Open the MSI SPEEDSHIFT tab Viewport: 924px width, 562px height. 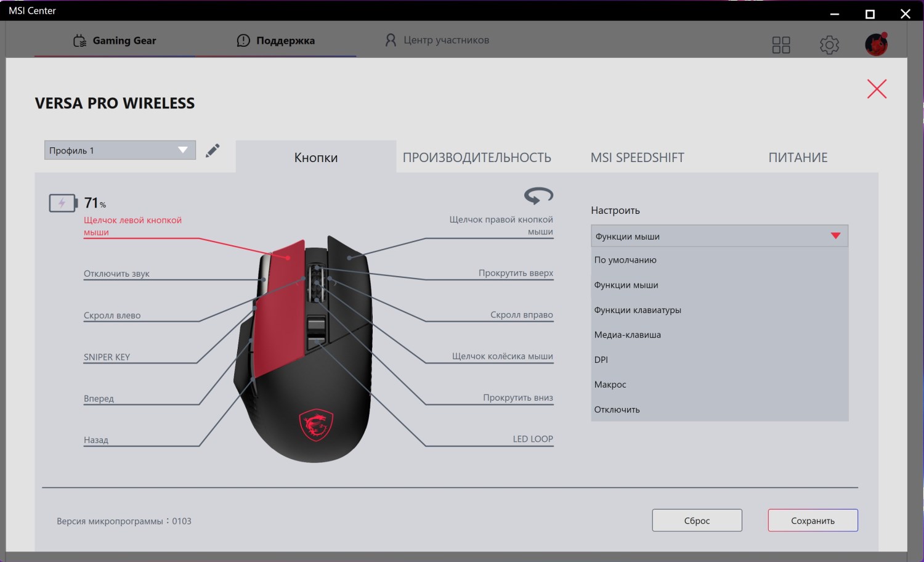click(x=637, y=158)
